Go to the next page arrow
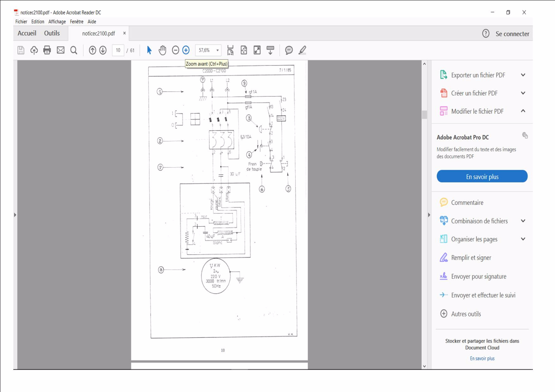Viewport: 555px width, 392px height. (x=103, y=50)
